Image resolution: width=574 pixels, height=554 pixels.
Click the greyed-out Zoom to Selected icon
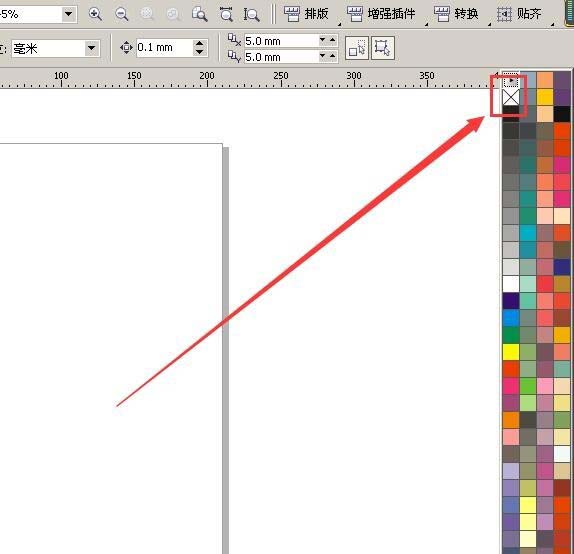click(x=147, y=14)
